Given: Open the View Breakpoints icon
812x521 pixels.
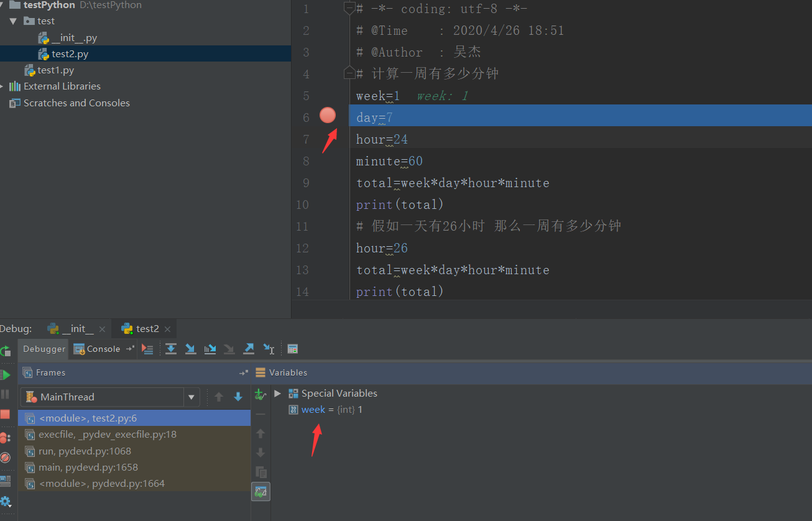Looking at the screenshot, I should (7, 437).
